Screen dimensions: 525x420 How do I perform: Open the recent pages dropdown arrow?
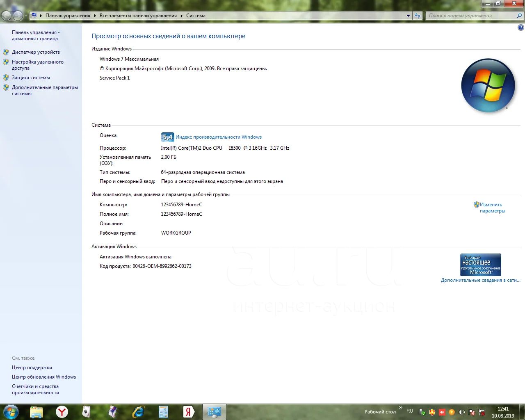coord(26,16)
